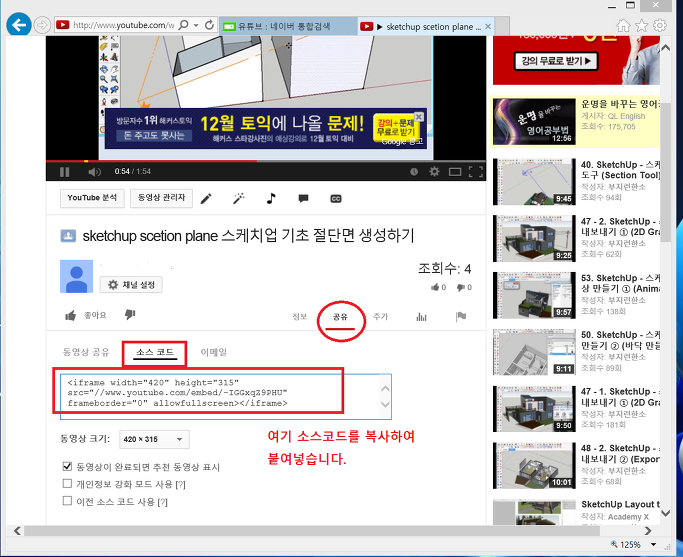Open the 정보 tab under the video
This screenshot has width=683, height=557.
point(300,317)
